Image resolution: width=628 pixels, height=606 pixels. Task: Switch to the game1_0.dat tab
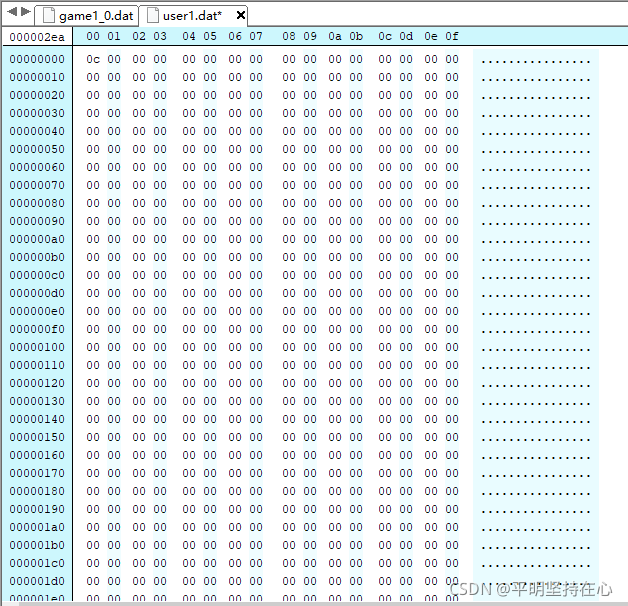coord(87,16)
